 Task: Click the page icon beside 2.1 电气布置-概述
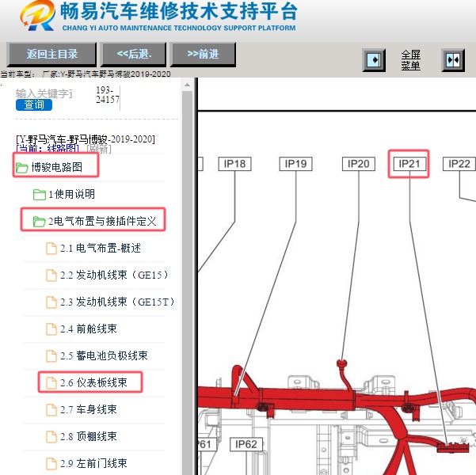pyautogui.click(x=51, y=249)
